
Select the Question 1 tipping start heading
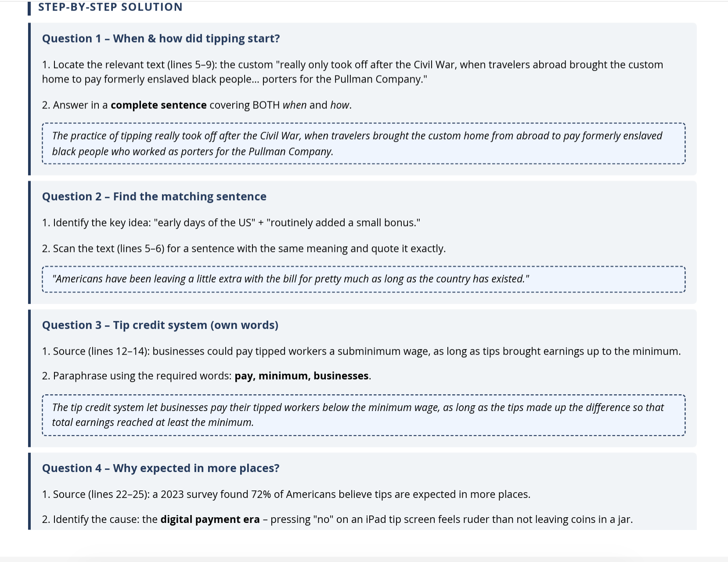[x=161, y=39]
